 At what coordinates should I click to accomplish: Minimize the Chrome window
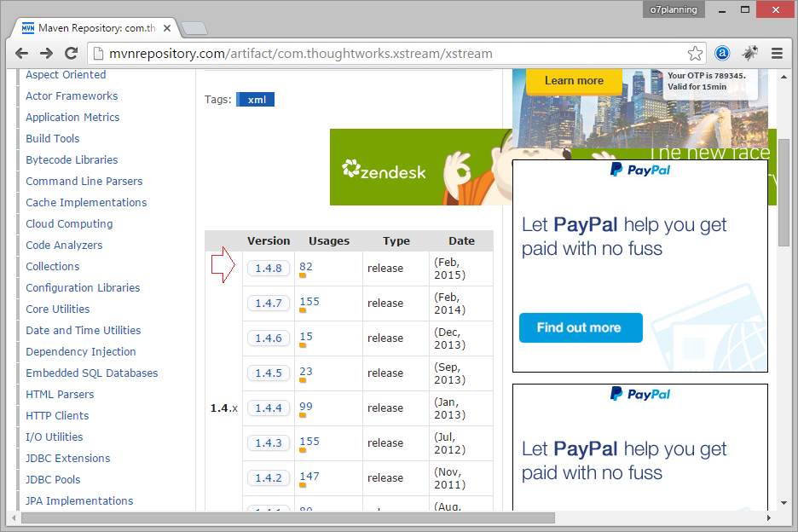pyautogui.click(x=721, y=9)
